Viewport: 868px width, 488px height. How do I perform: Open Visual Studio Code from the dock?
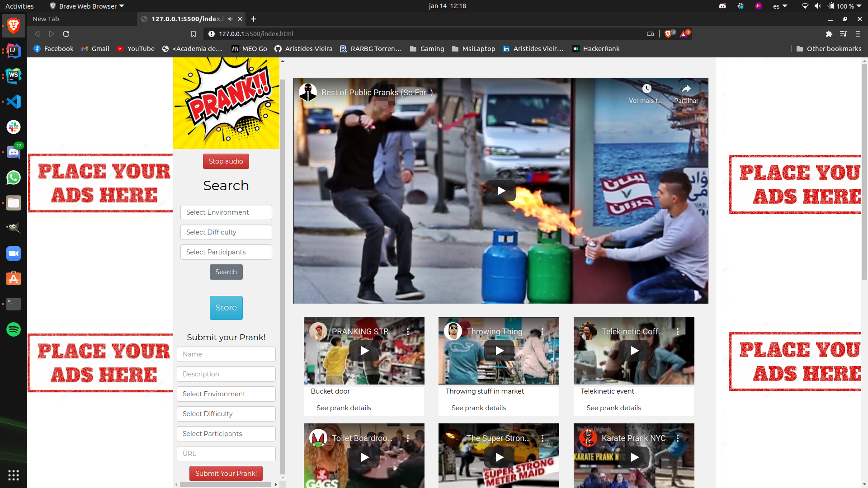[x=14, y=102]
